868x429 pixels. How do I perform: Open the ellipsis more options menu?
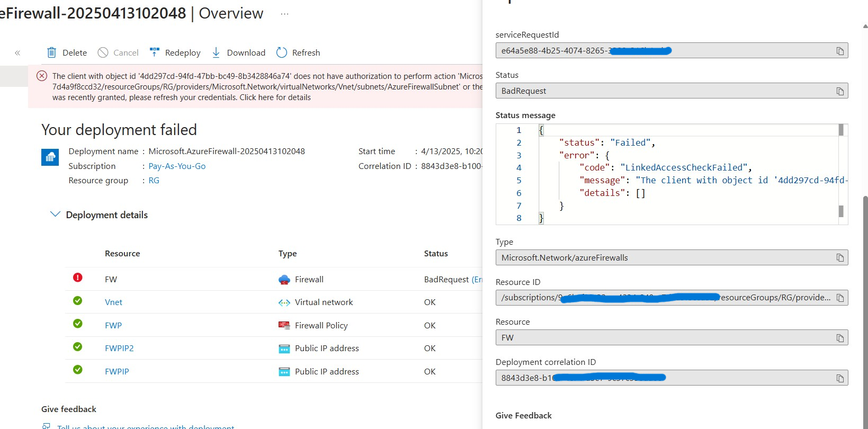coord(285,14)
